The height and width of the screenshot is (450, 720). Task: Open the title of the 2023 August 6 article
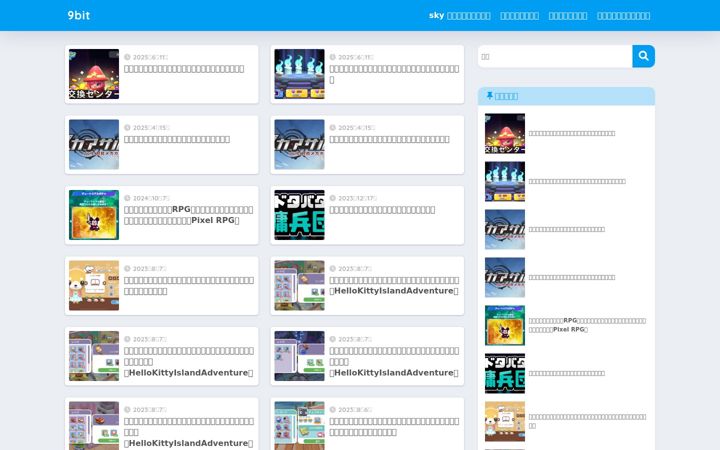tap(394, 427)
